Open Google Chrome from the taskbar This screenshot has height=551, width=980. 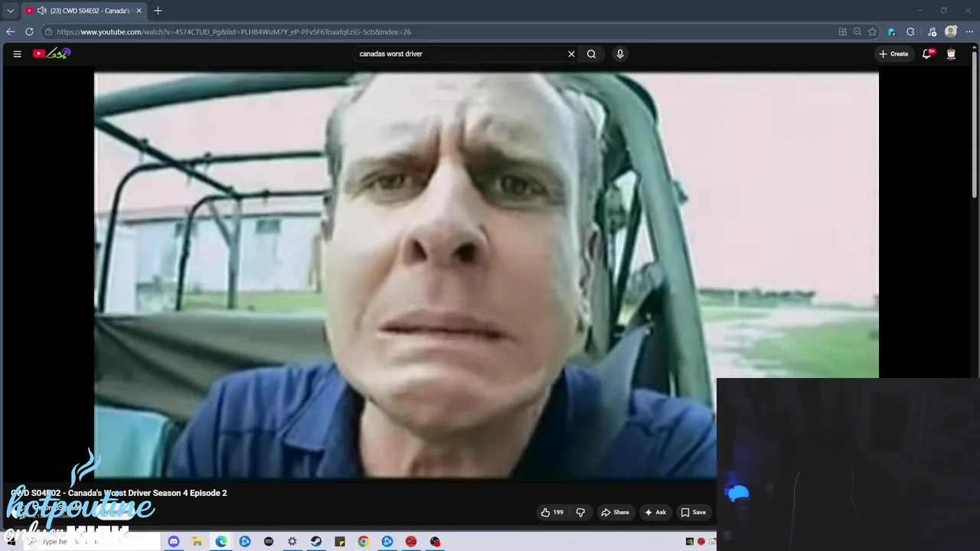pyautogui.click(x=363, y=542)
